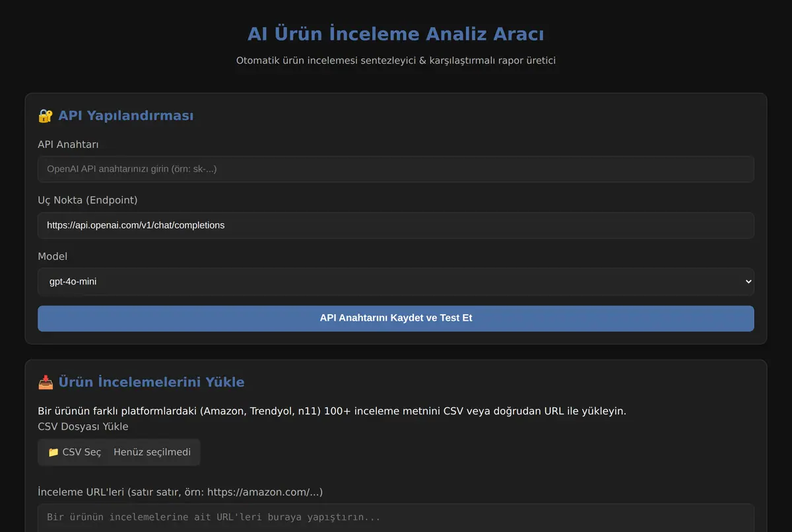The width and height of the screenshot is (792, 532).
Task: Click inside the İnceleme URL'leri text area
Action: (x=396, y=517)
